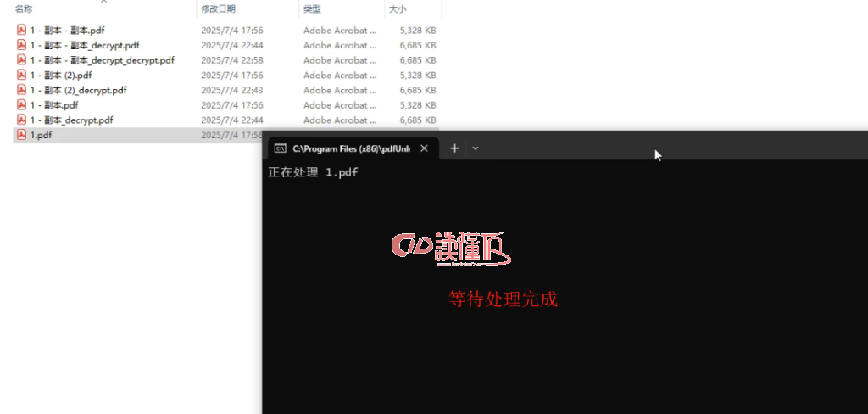Click size 6,685 KB of 1 - 副本_decrypt.pdf
Viewport: 868px width, 414px height.
[x=418, y=120]
